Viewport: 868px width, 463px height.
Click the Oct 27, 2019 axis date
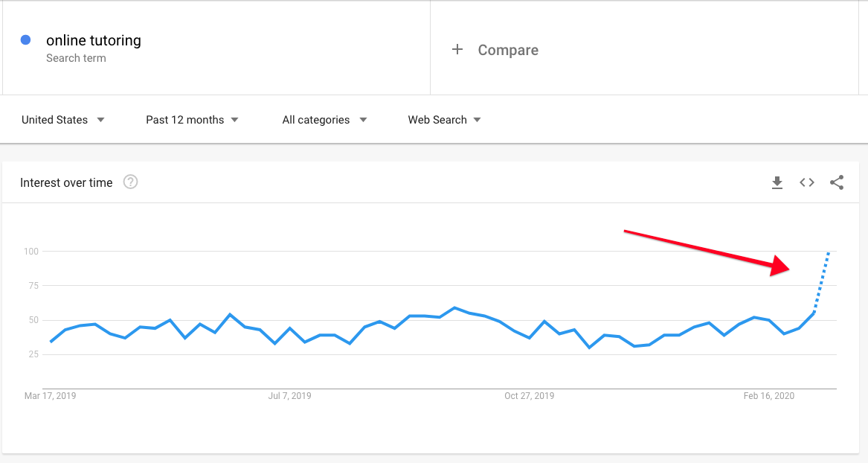530,396
